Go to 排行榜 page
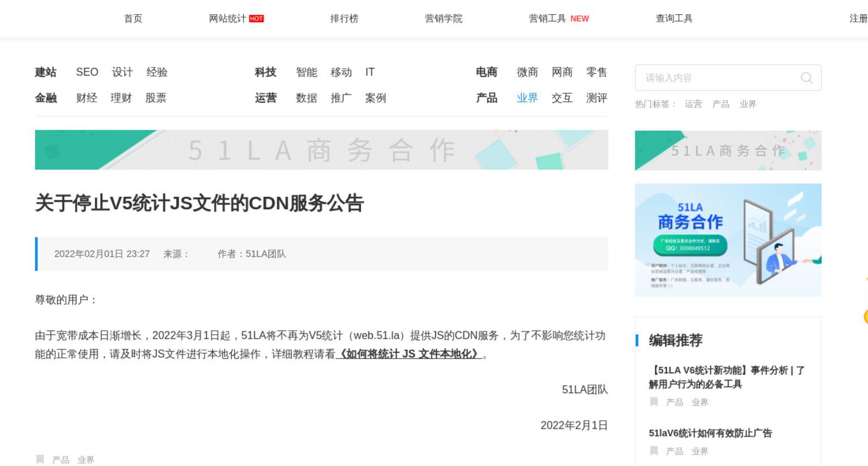Image resolution: width=868 pixels, height=466 pixels. pyautogui.click(x=344, y=19)
